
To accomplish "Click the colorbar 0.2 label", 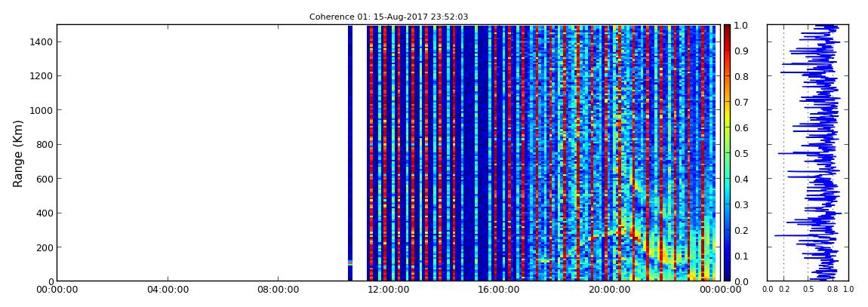I will coord(740,230).
